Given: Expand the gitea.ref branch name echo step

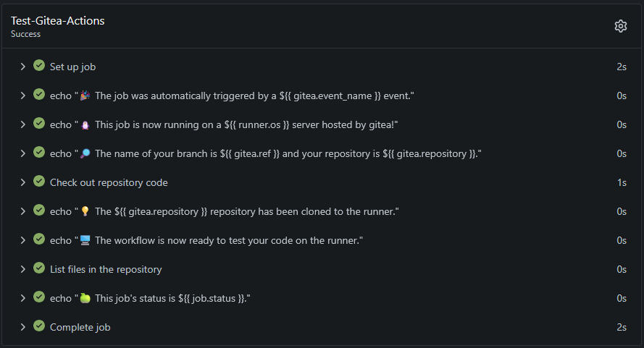Looking at the screenshot, I should coord(23,153).
